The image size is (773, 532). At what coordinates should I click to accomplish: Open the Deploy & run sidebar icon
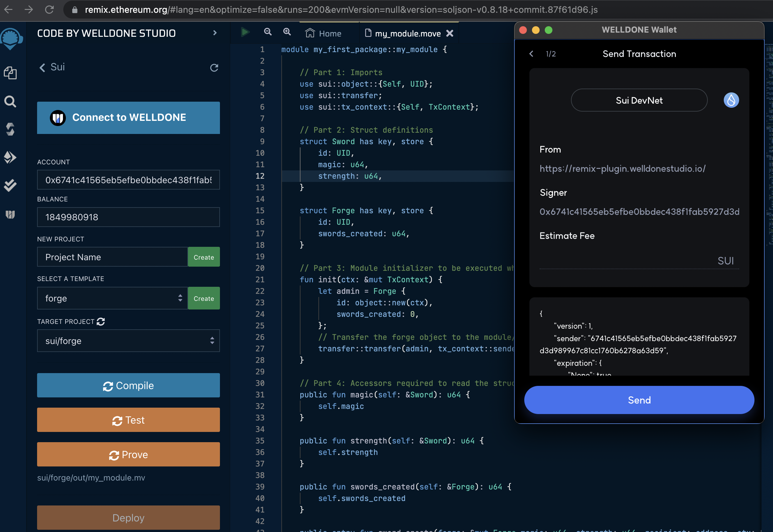[x=10, y=157]
